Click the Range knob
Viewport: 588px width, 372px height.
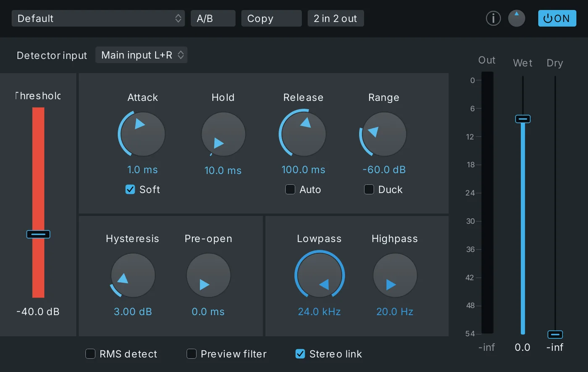[x=384, y=134]
